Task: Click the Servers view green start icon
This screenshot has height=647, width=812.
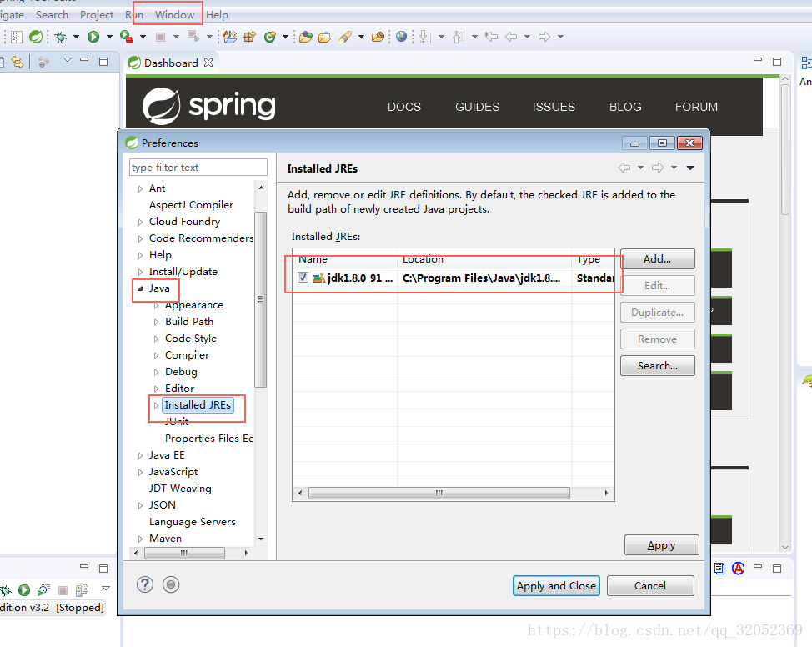Action: pyautogui.click(x=24, y=590)
